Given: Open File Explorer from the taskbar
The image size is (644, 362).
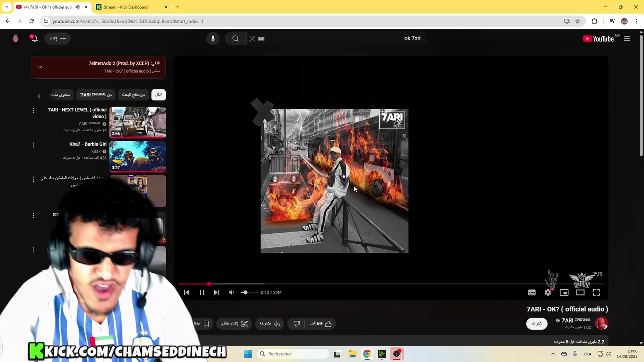Looking at the screenshot, I should pyautogui.click(x=352, y=354).
